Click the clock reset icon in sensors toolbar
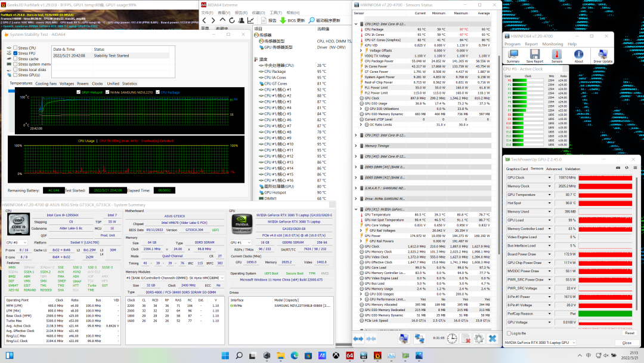 pos(452,339)
